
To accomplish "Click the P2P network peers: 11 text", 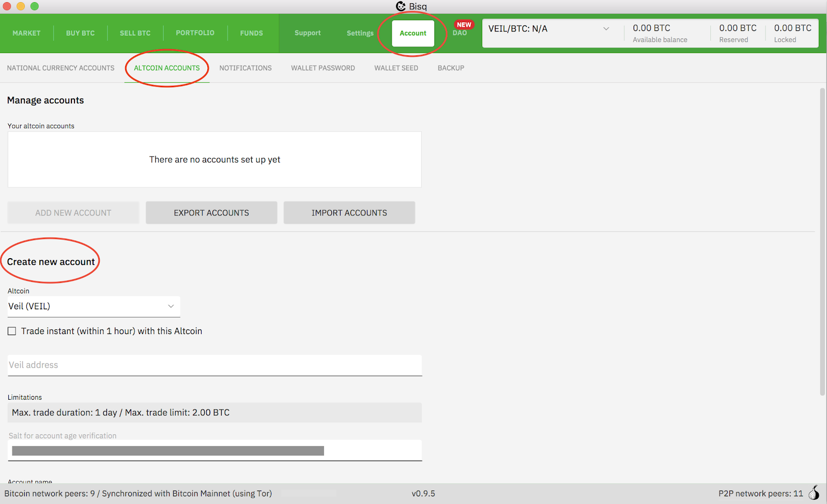I will tap(760, 494).
